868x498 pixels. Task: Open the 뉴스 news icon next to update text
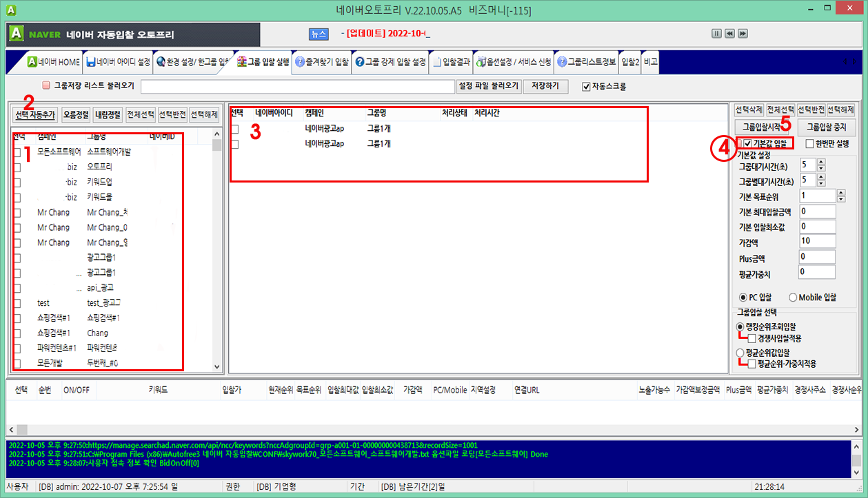319,34
